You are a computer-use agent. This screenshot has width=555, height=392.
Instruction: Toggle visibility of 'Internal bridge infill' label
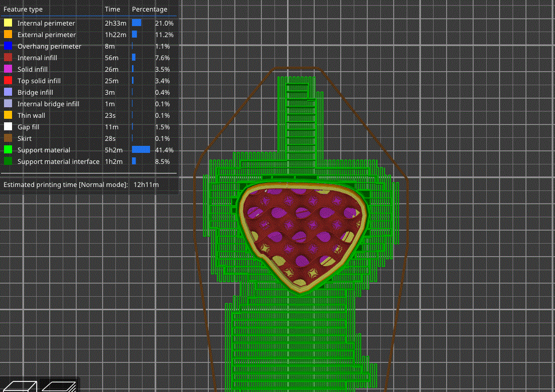coord(48,104)
